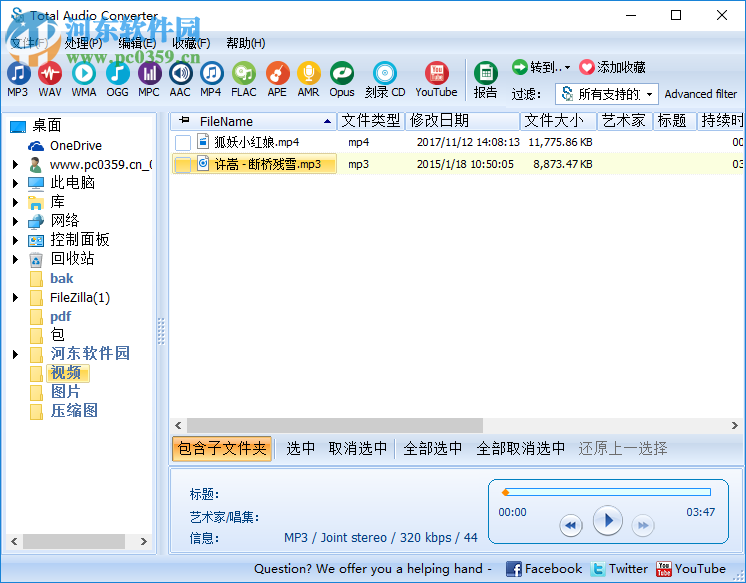Image resolution: width=746 pixels, height=583 pixels.
Task: Click the fast-forward playback button
Action: [x=643, y=525]
